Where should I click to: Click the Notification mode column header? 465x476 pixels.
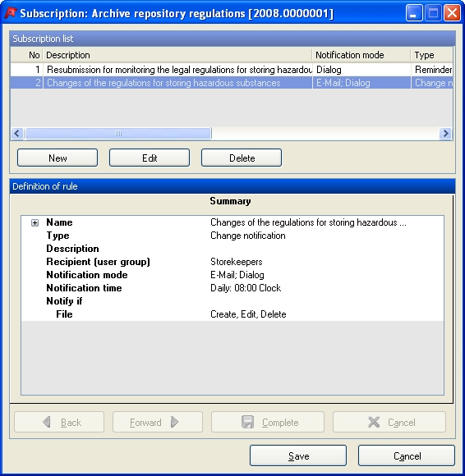361,55
